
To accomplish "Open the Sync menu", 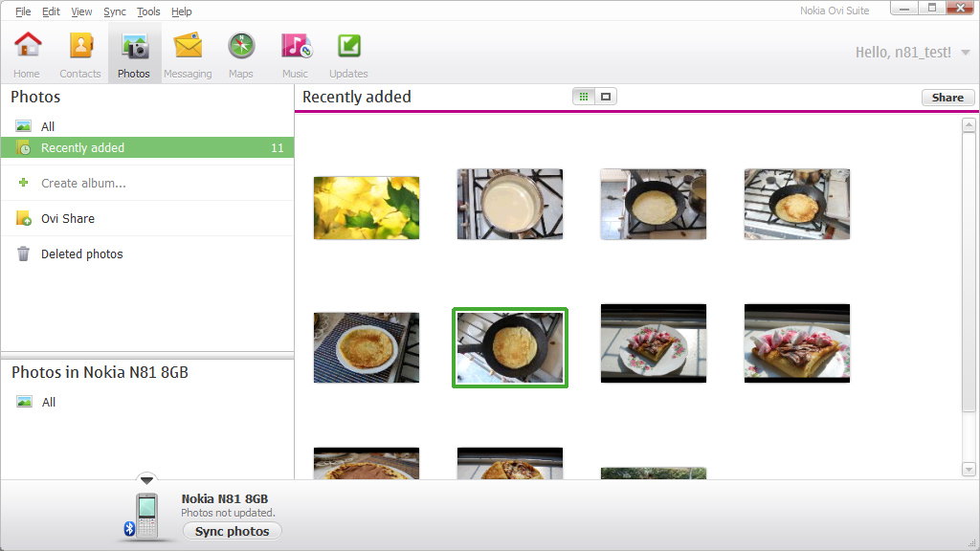I will 115,11.
